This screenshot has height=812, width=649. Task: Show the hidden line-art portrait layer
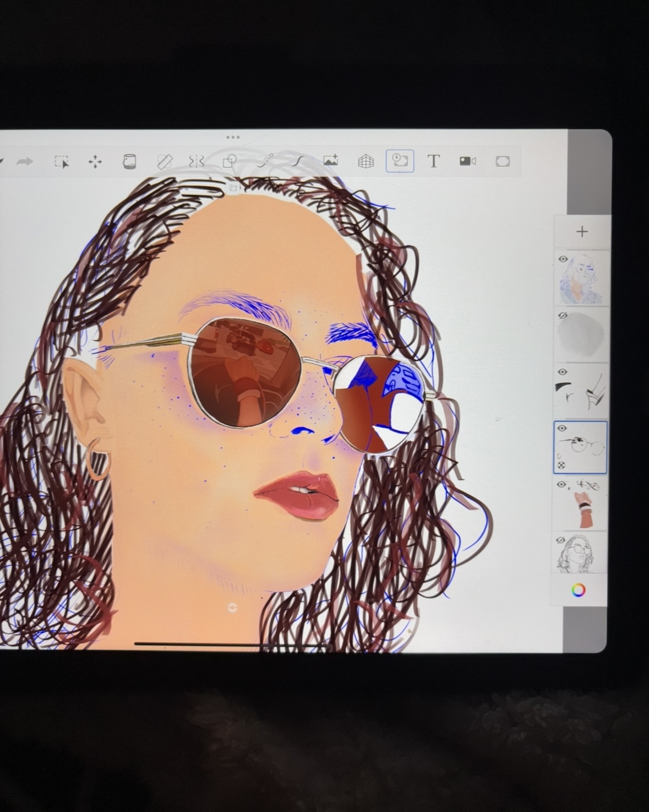[561, 540]
